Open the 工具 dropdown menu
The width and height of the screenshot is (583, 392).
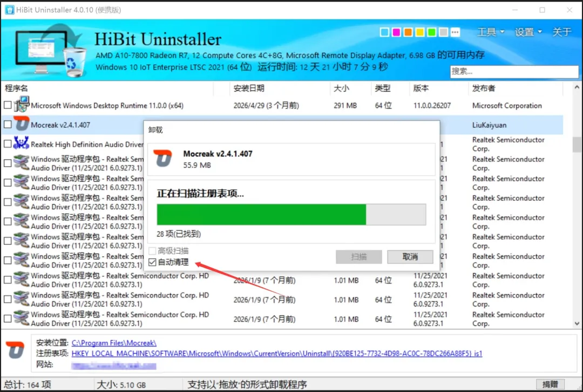point(490,32)
